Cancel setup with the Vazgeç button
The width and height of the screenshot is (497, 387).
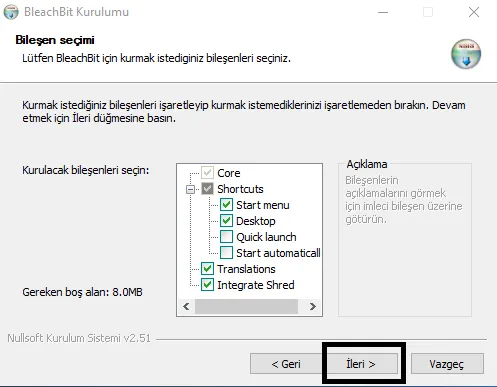(447, 364)
